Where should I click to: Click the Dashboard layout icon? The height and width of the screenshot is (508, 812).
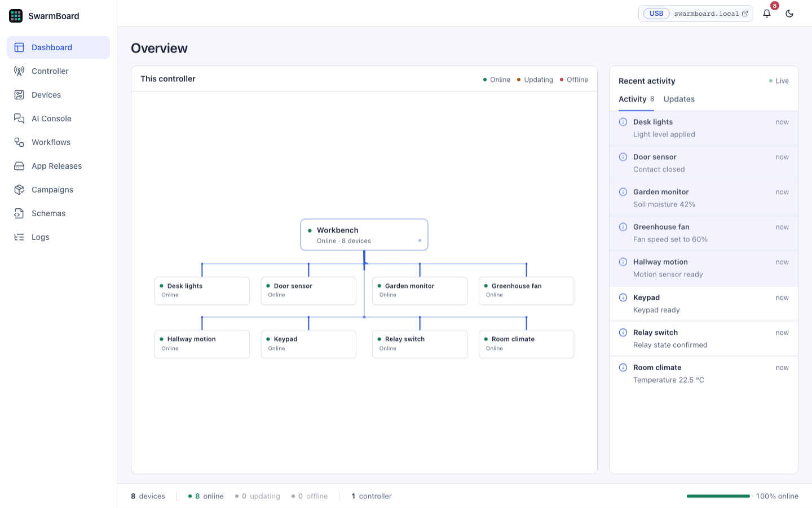click(19, 47)
